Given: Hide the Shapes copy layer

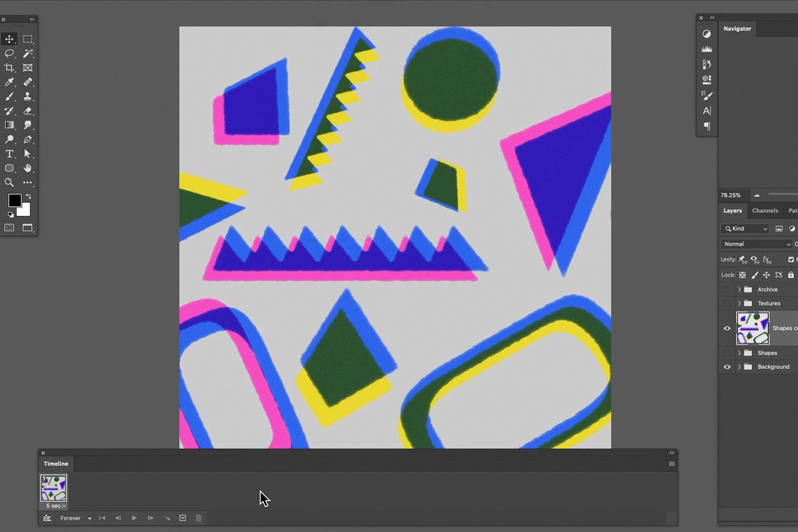Looking at the screenshot, I should click(x=727, y=328).
